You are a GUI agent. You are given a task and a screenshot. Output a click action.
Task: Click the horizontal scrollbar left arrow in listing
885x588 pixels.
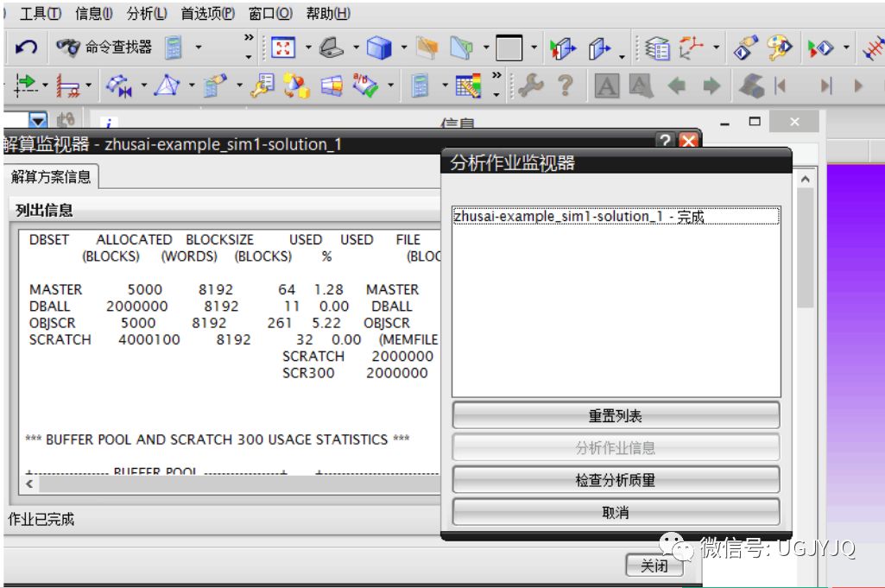[29, 484]
